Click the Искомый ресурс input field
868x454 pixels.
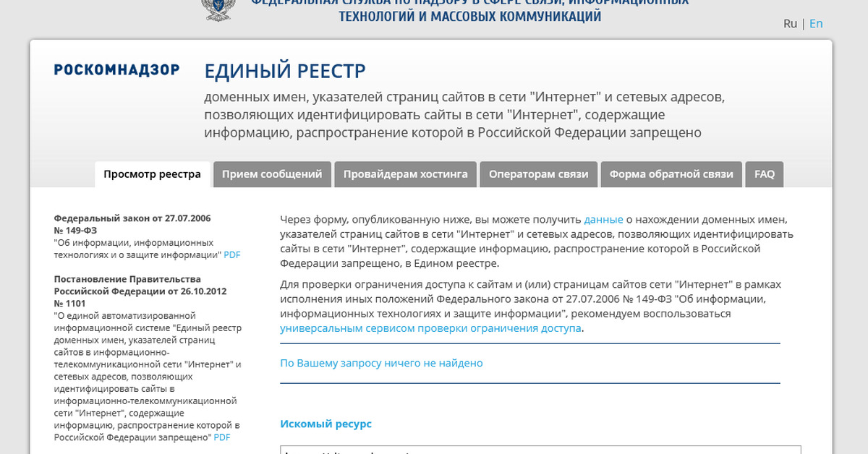[540, 450]
